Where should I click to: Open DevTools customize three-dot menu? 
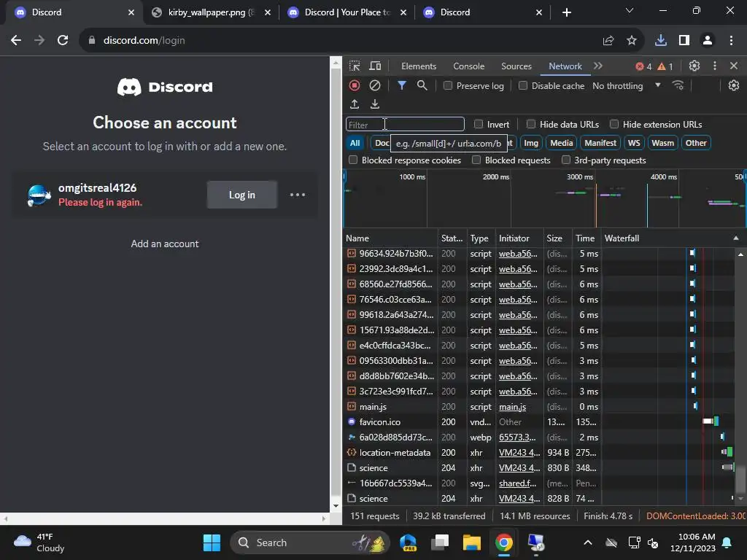point(715,66)
